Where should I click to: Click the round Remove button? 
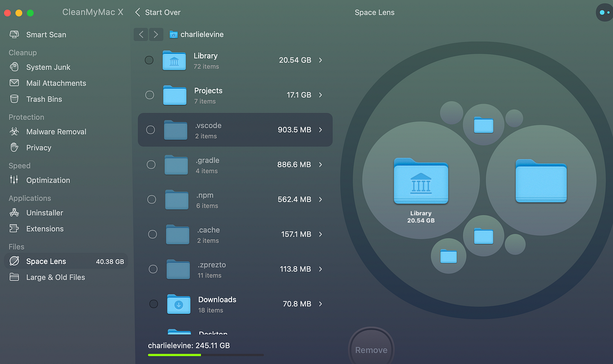371,349
